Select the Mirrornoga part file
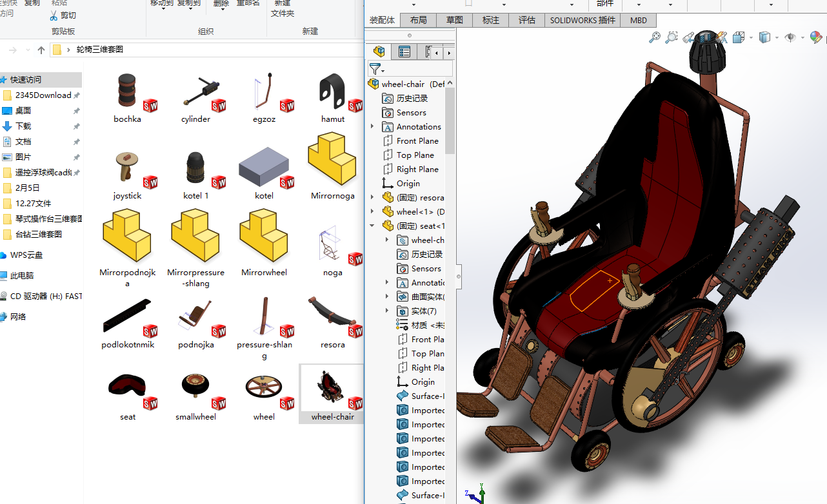This screenshot has width=827, height=504. pyautogui.click(x=333, y=166)
